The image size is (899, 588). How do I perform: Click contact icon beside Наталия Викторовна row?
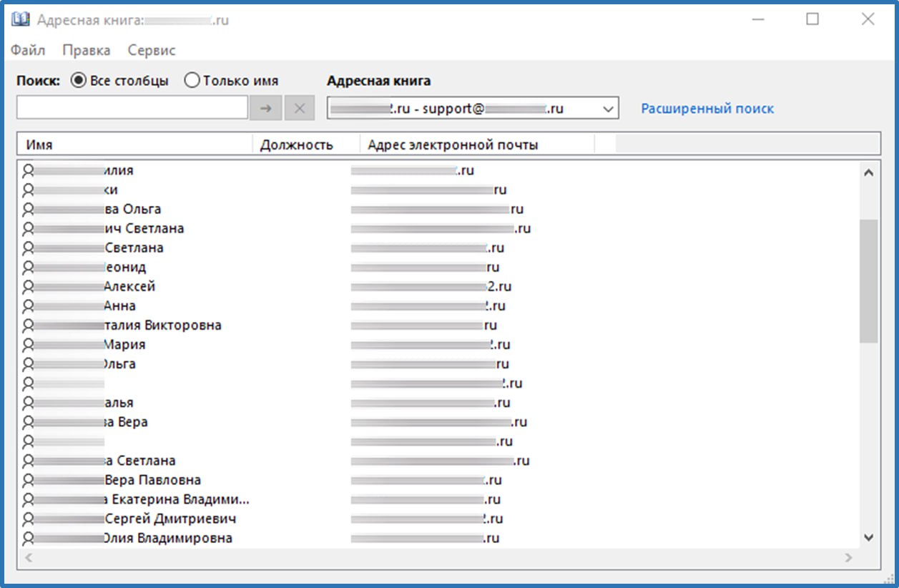(x=29, y=325)
